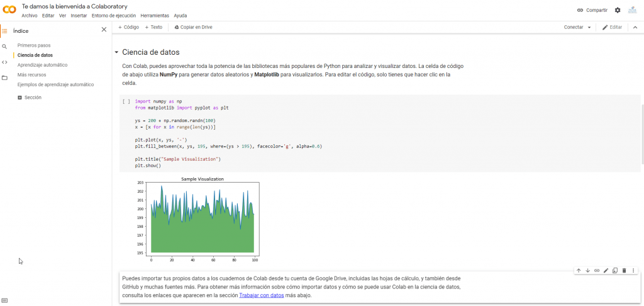This screenshot has height=306, width=644.
Task: Follow the Trabajar con datos link
Action: pyautogui.click(x=261, y=295)
